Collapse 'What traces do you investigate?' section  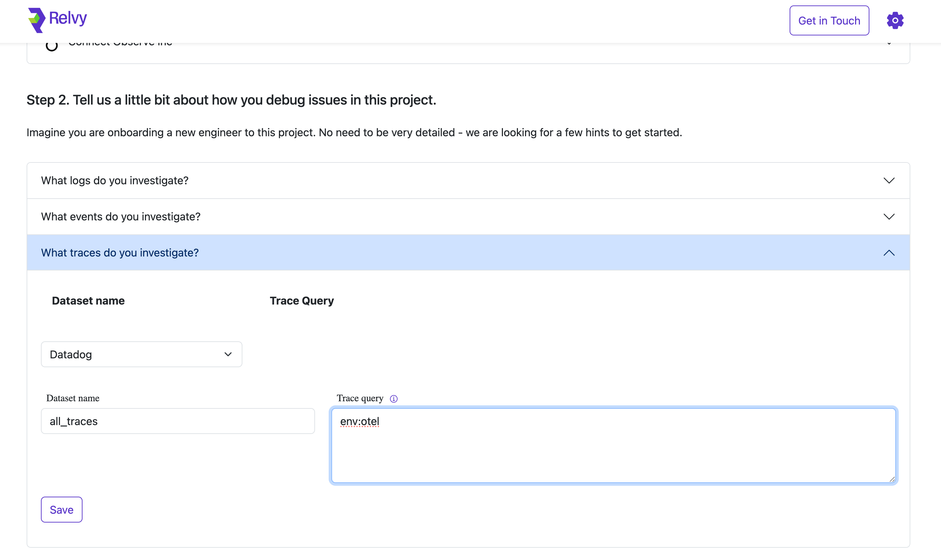tap(120, 252)
